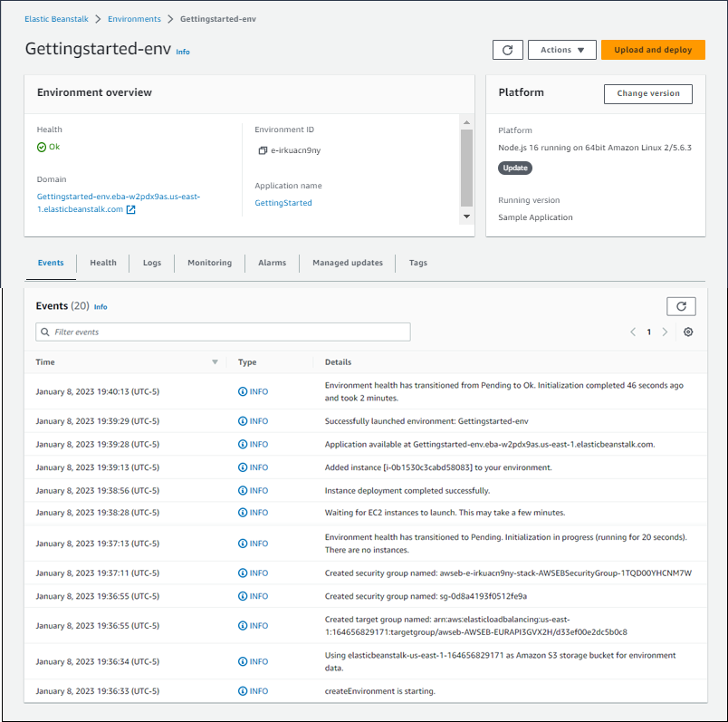Copy the Environment ID e-irkuacn9ny
728x722 pixels.
[x=263, y=150]
